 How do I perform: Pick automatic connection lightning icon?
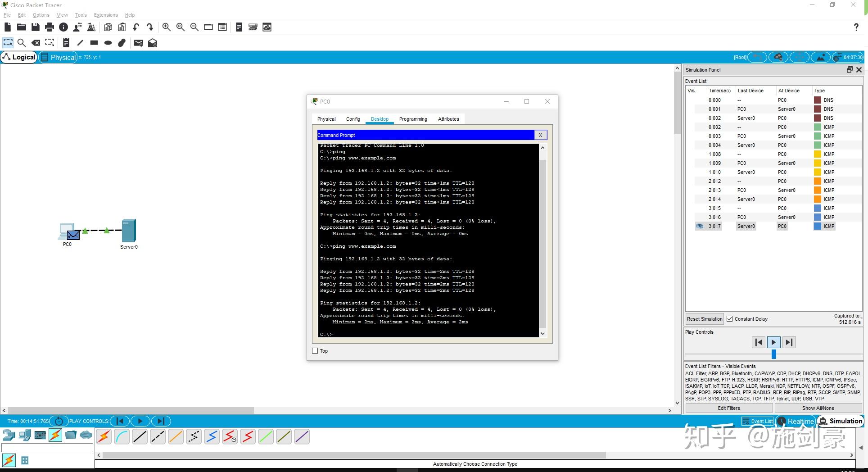104,436
